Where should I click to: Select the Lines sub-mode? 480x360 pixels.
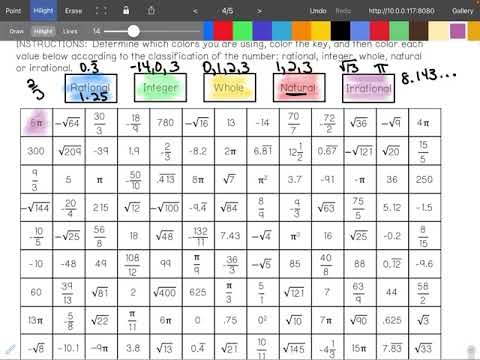pyautogui.click(x=70, y=31)
